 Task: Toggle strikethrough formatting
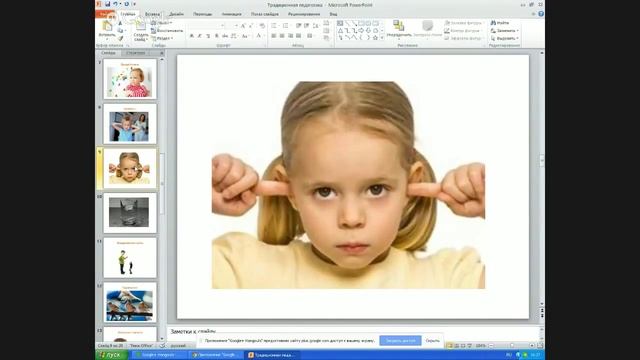coord(225,36)
